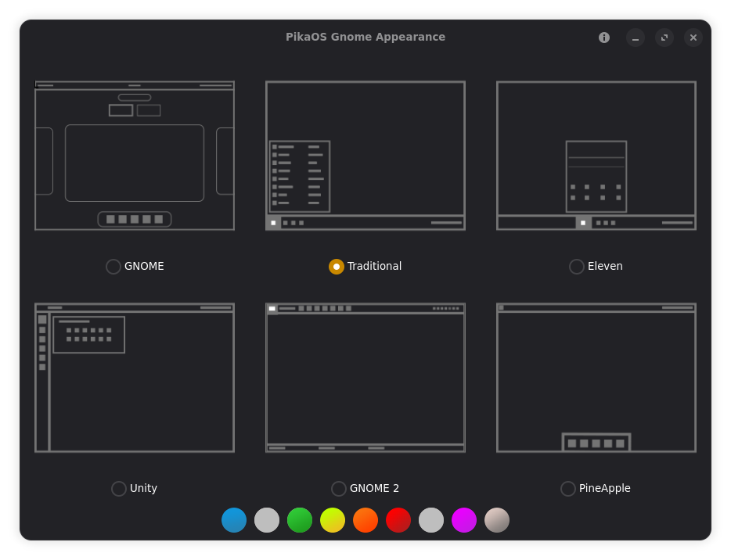Pick the yellow accent color

point(333,519)
